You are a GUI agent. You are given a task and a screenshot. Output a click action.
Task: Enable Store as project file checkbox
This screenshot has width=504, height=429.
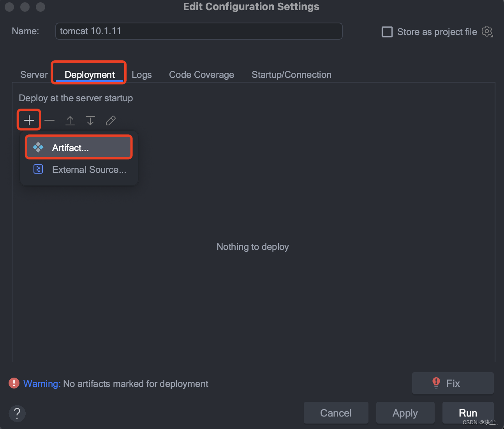pyautogui.click(x=387, y=32)
